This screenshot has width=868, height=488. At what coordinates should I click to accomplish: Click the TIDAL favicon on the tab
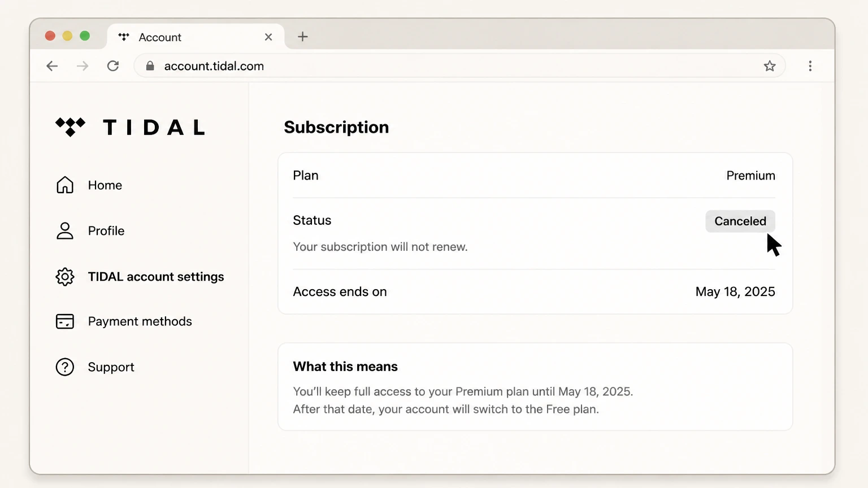point(124,37)
